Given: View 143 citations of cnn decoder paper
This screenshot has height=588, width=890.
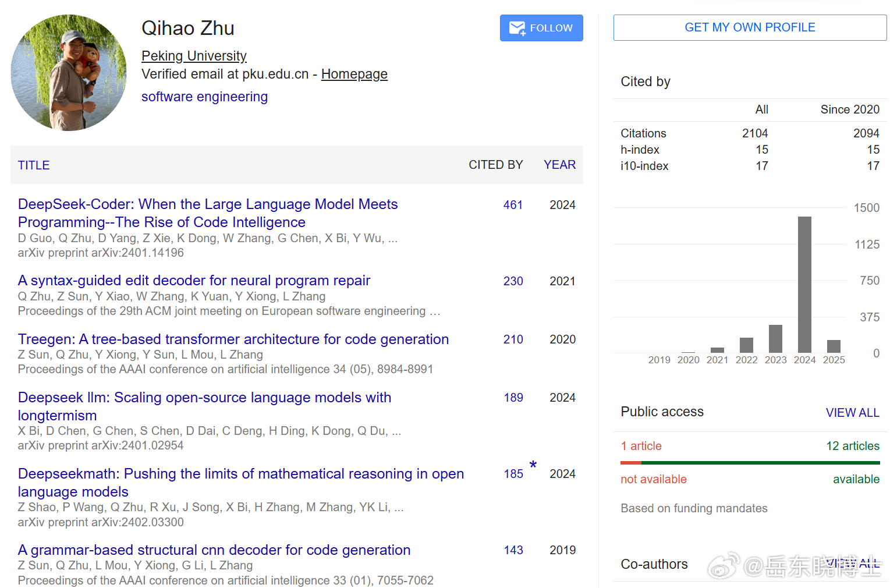Looking at the screenshot, I should [513, 550].
